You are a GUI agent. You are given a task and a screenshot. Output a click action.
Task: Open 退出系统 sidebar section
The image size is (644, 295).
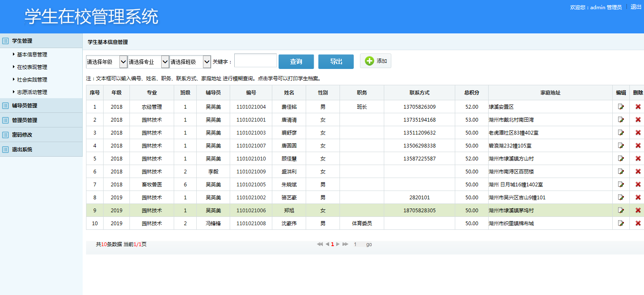(41, 150)
